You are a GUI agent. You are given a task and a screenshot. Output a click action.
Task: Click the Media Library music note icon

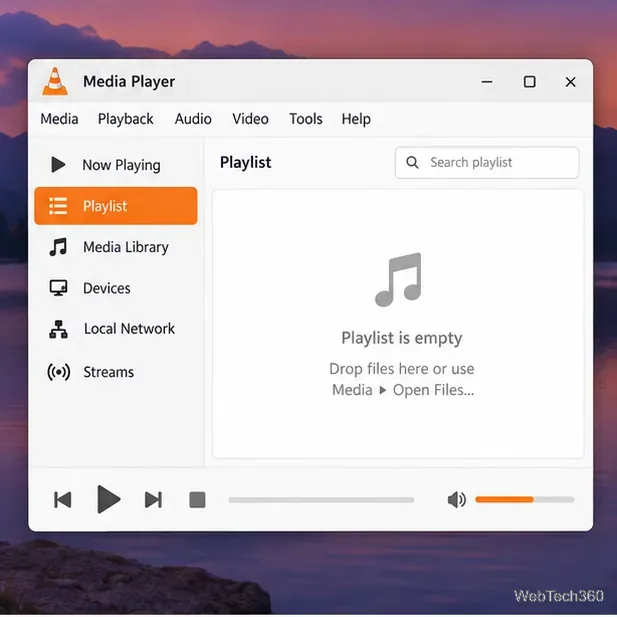click(x=58, y=247)
